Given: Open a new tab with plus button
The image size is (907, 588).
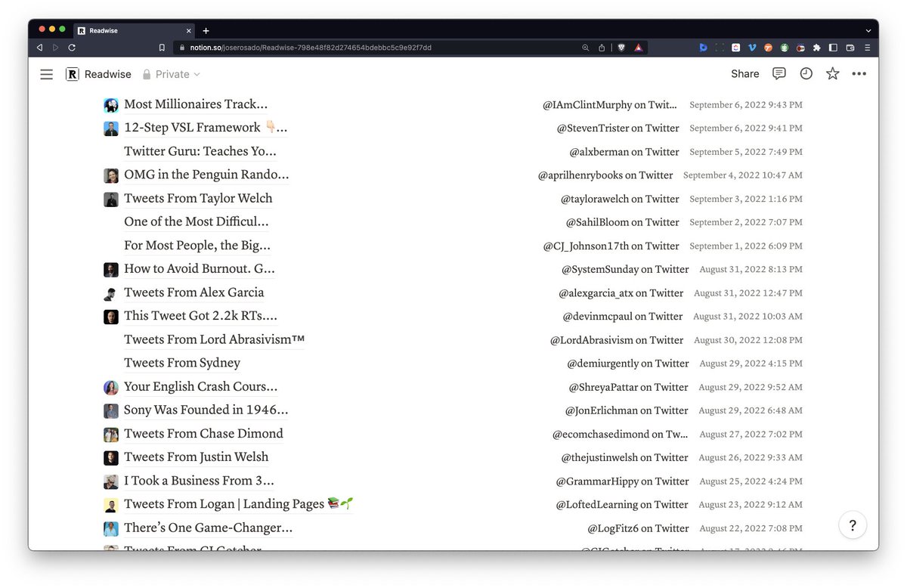Looking at the screenshot, I should [206, 31].
